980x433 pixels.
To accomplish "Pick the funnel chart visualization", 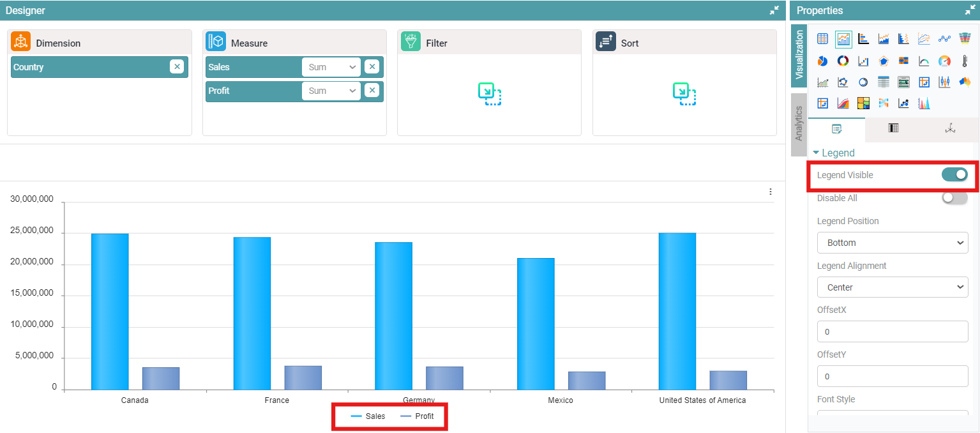I will [965, 40].
